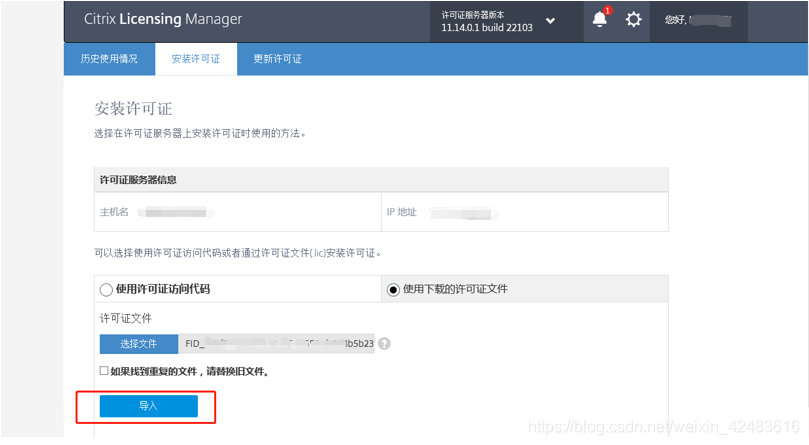The width and height of the screenshot is (809, 445).
Task: Click the selected FID license file name field
Action: pos(278,344)
